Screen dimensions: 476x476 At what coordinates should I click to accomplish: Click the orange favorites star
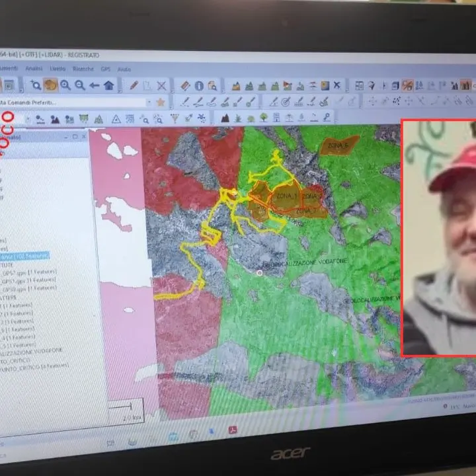(160, 102)
